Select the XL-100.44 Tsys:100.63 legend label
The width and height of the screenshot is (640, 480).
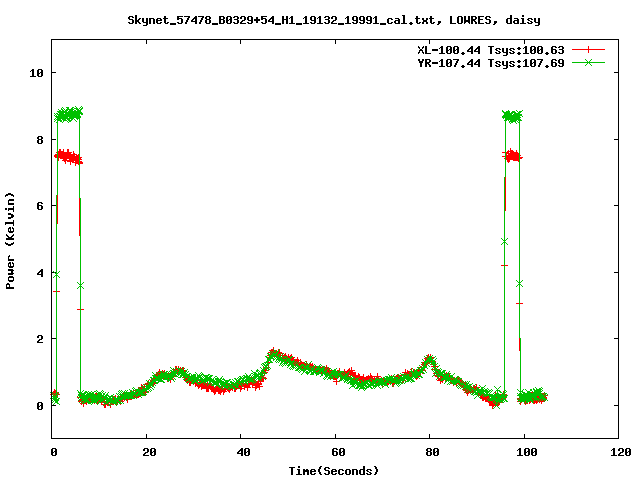coord(491,50)
